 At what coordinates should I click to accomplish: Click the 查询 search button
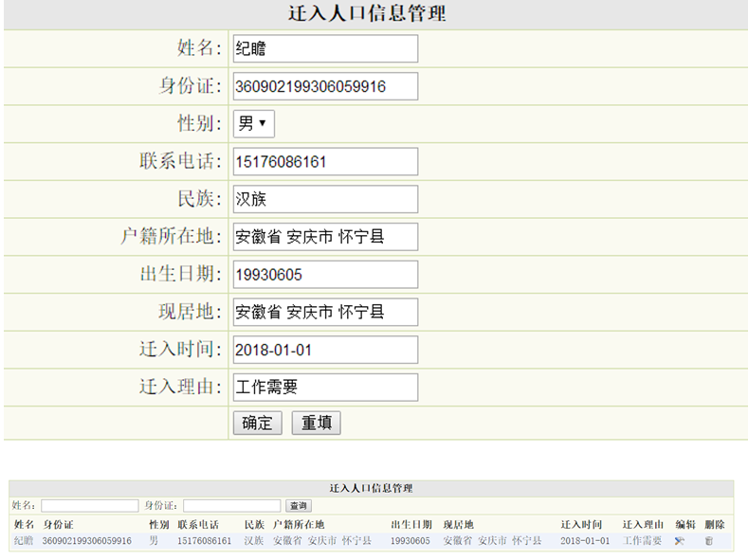pyautogui.click(x=299, y=506)
